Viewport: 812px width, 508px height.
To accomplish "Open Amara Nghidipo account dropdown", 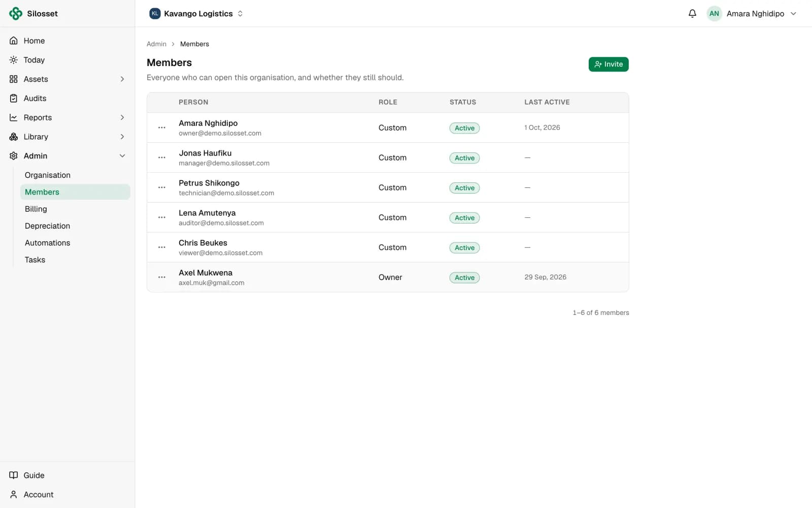I will (752, 14).
